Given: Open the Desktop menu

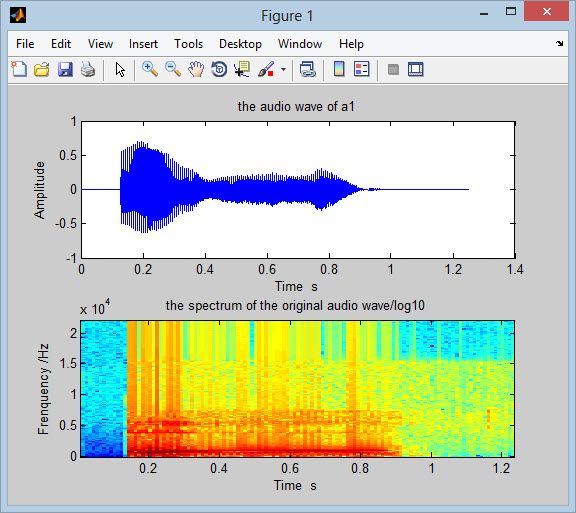Looking at the screenshot, I should coord(240,44).
